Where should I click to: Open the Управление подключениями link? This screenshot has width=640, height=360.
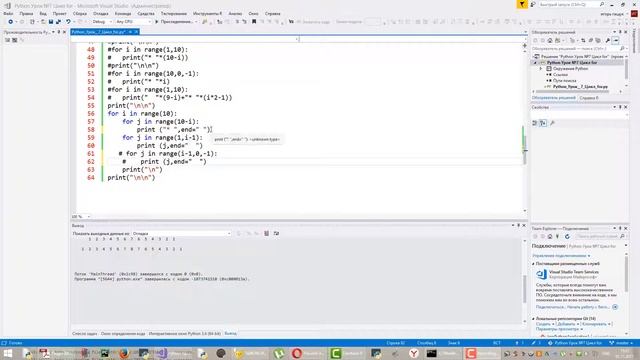tap(561, 256)
